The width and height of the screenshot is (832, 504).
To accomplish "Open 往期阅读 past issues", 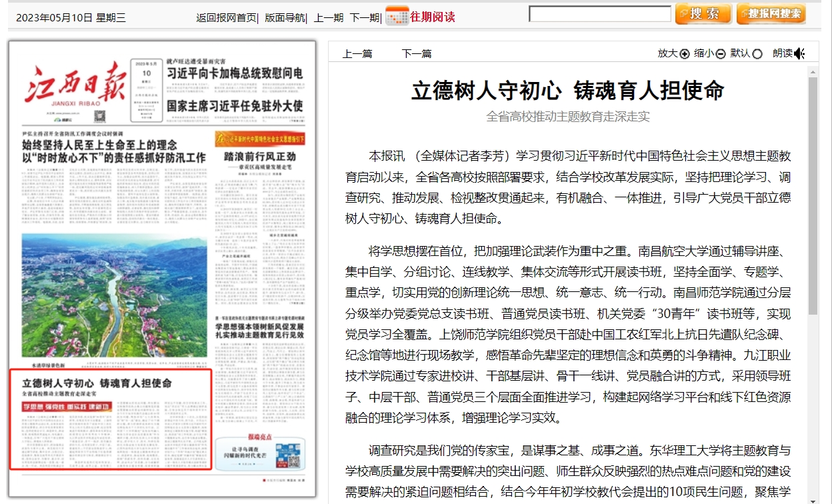I will coord(433,17).
